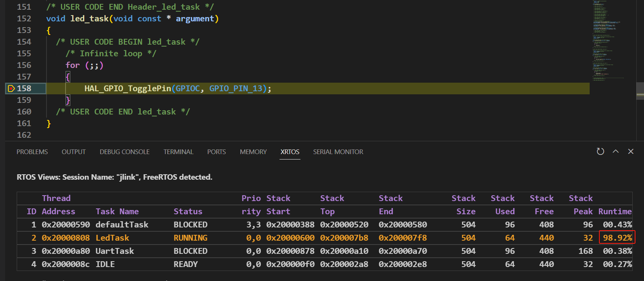Click the BLOCKED status of UartTask
This screenshot has width=644, height=281.
click(191, 251)
